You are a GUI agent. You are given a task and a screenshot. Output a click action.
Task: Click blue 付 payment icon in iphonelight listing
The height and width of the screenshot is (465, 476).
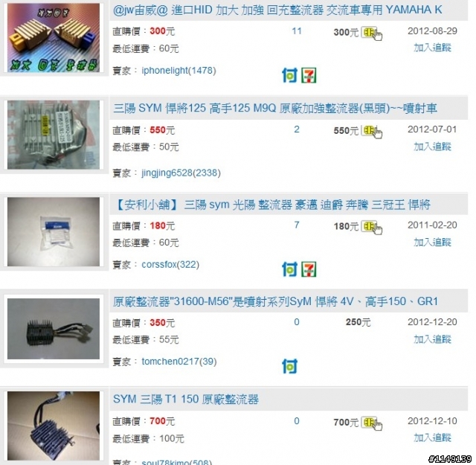tap(289, 75)
